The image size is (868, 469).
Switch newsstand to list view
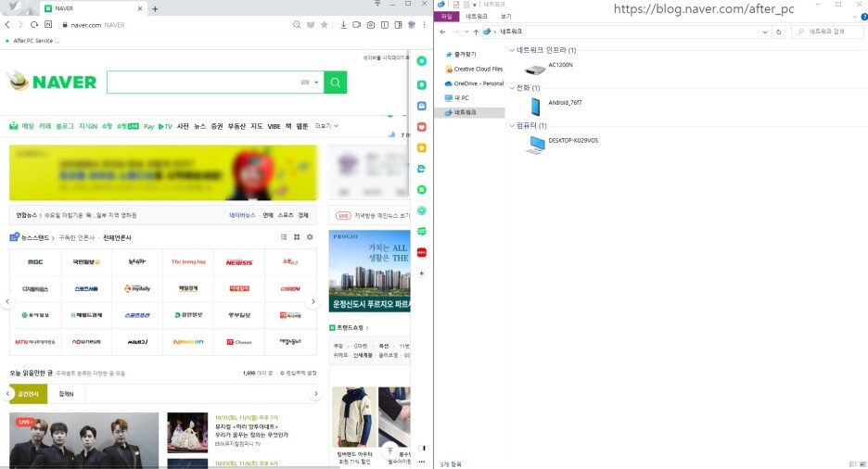tap(284, 237)
